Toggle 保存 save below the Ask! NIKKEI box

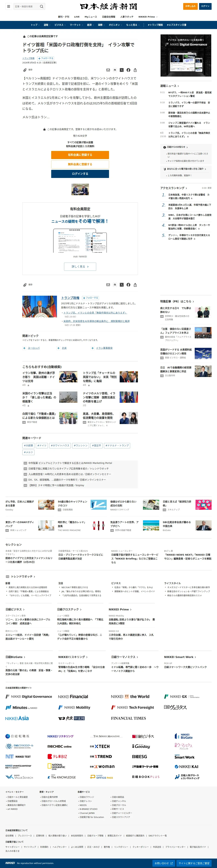pos(28,285)
